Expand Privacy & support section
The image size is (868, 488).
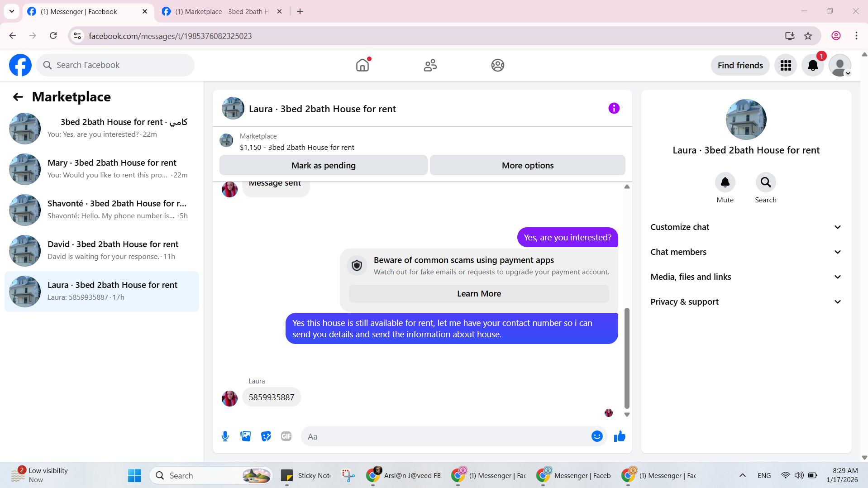[x=746, y=302]
